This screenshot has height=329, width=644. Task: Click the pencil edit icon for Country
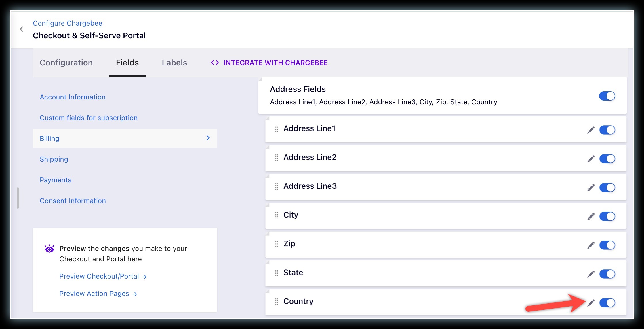pos(591,303)
